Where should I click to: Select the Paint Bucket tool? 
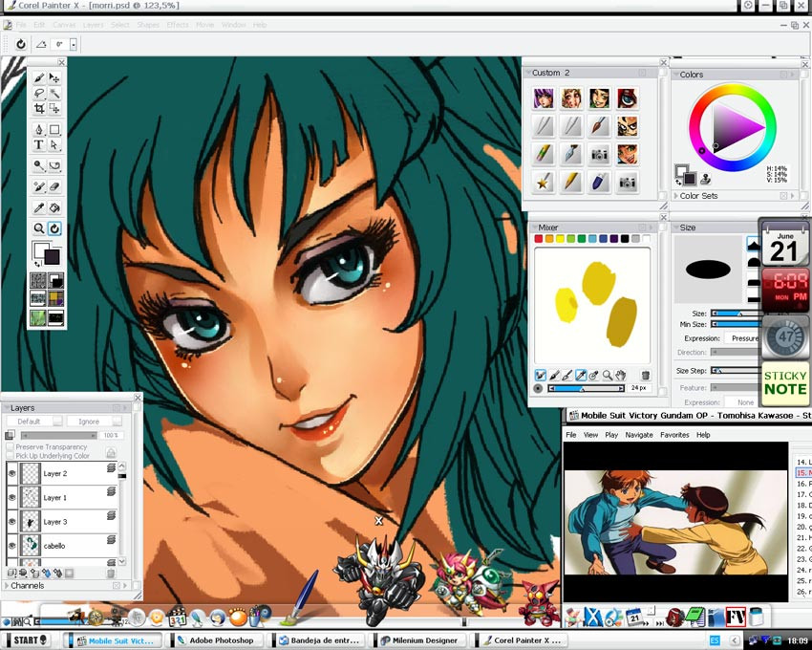(54, 207)
